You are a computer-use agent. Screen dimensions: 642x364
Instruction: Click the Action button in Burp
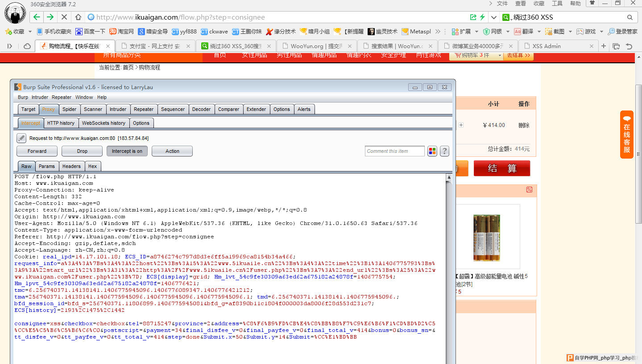coord(172,151)
